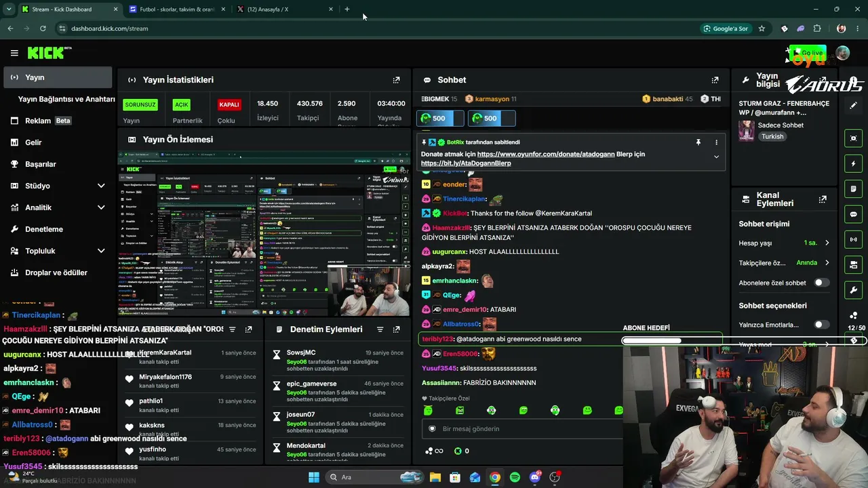Pop out the Yayın İstatistikleri panel
This screenshot has width=868, height=488.
397,80
